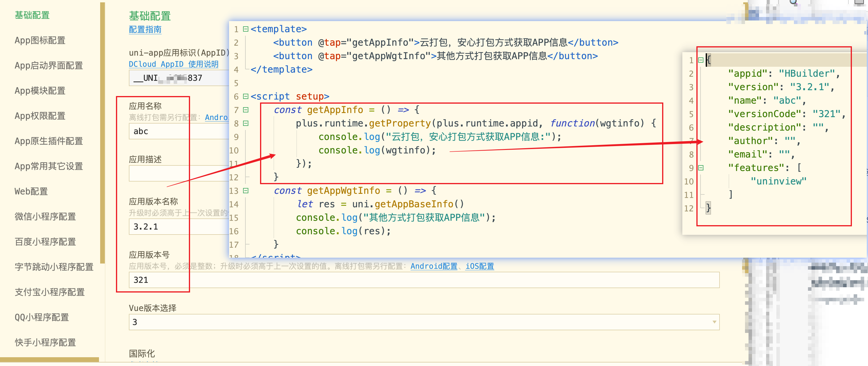Image resolution: width=868 pixels, height=366 pixels.
Task: Switch to 微信小程序配置
Action: pos(45,217)
